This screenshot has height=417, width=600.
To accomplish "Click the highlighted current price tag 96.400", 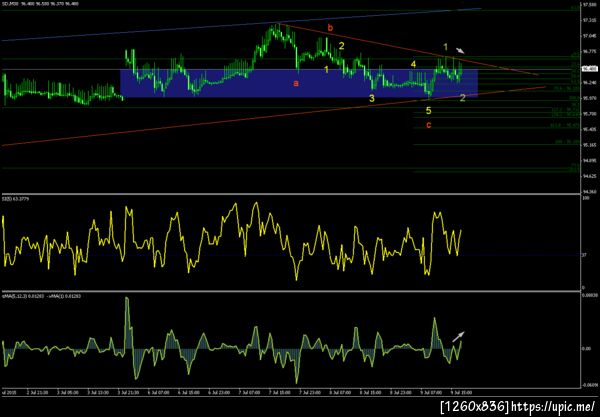I will (590, 69).
